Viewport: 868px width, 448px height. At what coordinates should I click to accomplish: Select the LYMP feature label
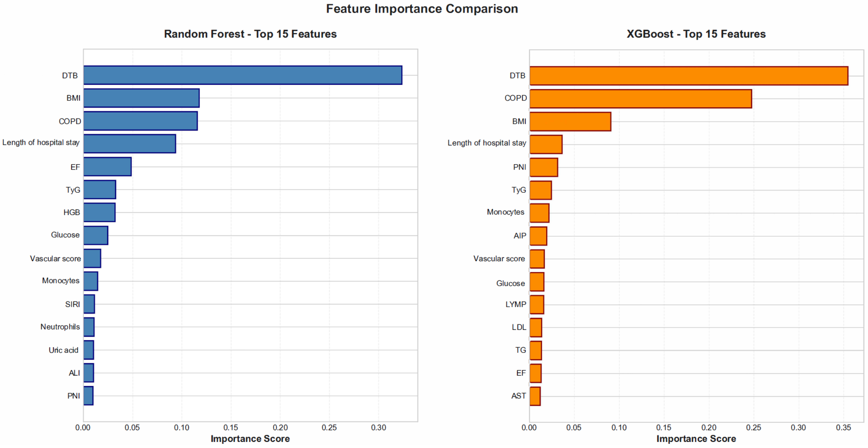(x=516, y=304)
